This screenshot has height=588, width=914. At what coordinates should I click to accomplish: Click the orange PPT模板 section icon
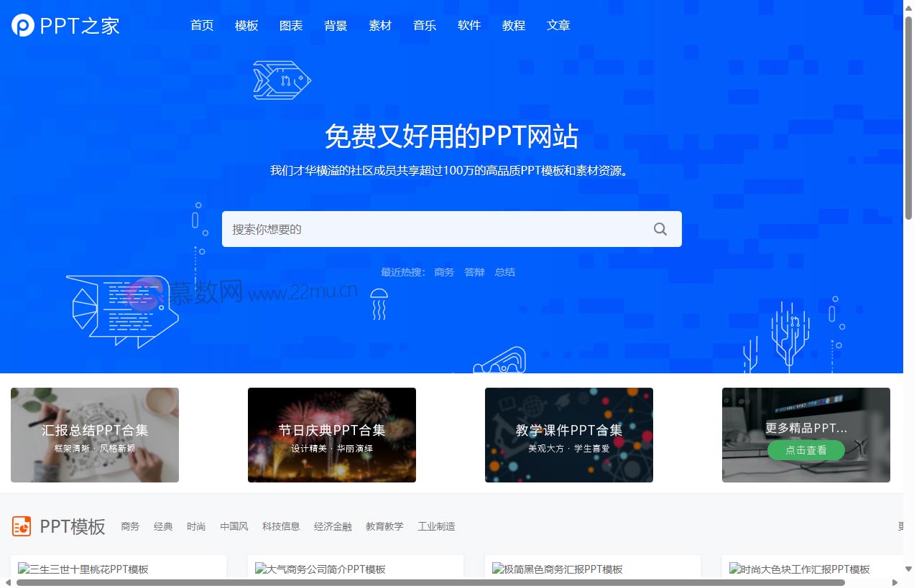point(22,526)
